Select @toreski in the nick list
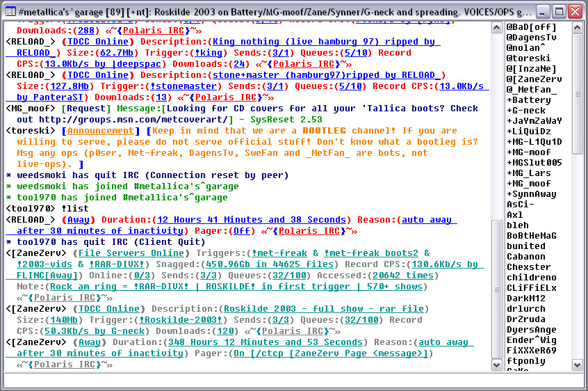Screen dimensions: 588x391 point(529,58)
